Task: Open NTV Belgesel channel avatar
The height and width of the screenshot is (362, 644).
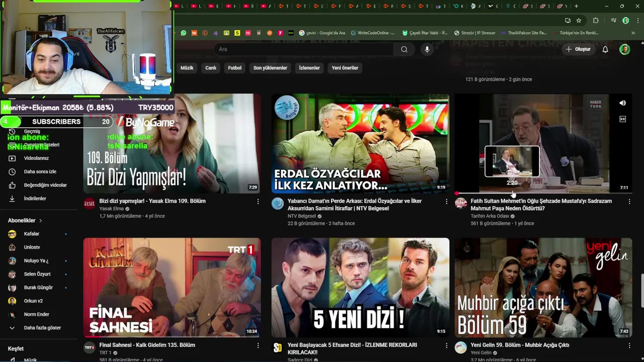Action: [x=277, y=204]
